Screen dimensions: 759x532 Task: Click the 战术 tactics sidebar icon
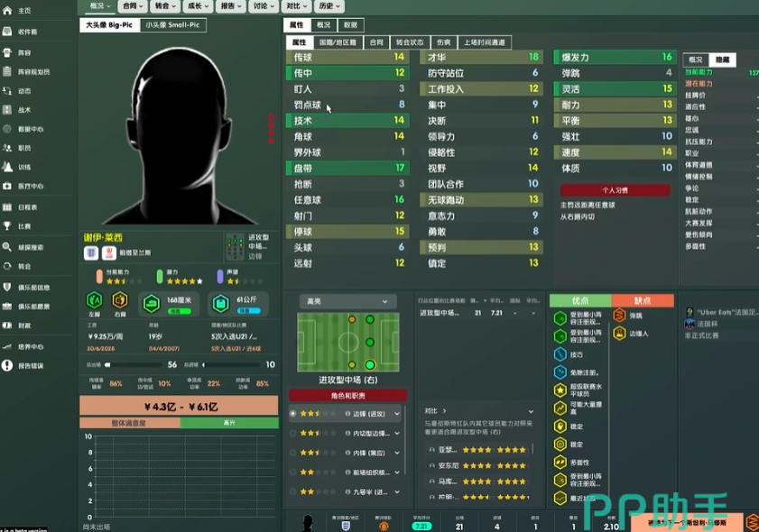[x=8, y=110]
